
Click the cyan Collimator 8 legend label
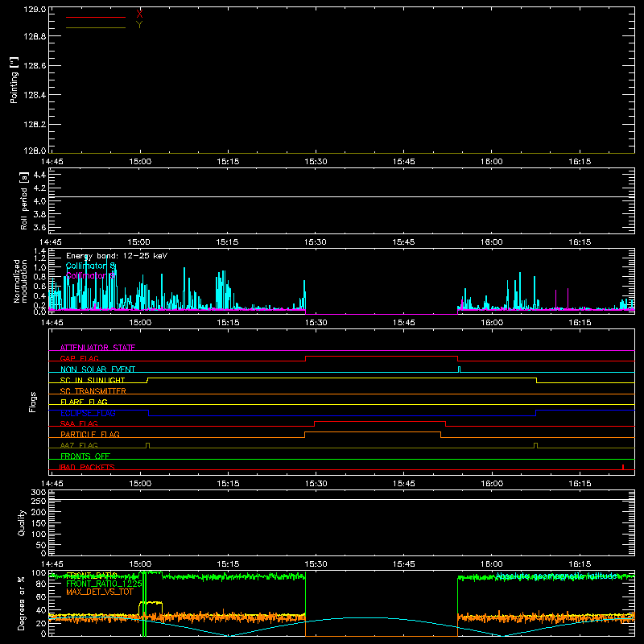point(91,266)
